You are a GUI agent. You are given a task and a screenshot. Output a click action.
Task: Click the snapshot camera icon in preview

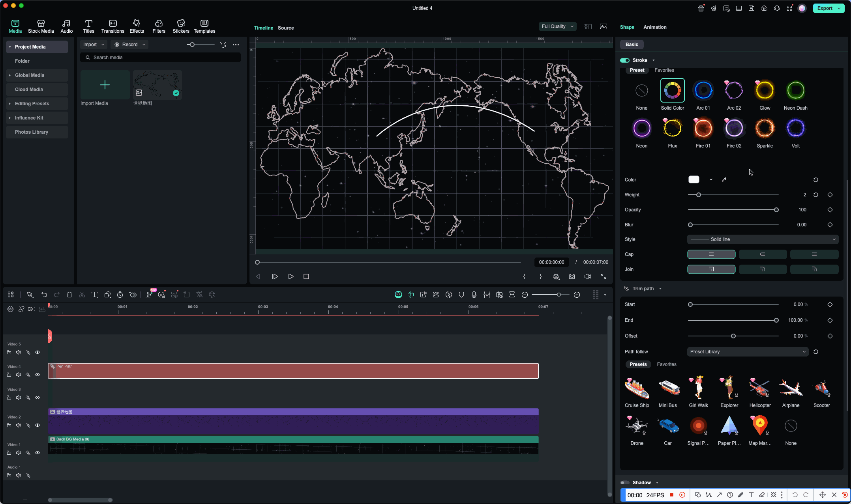572,276
